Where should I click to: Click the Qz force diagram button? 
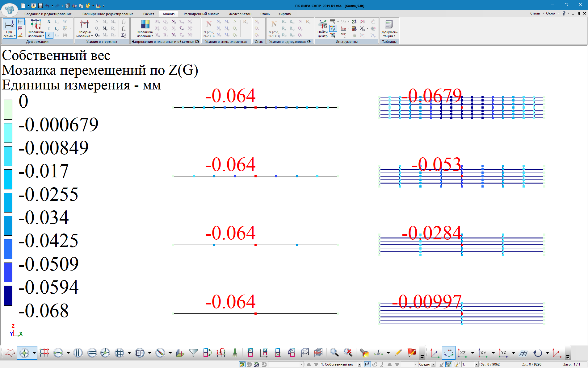(x=97, y=35)
